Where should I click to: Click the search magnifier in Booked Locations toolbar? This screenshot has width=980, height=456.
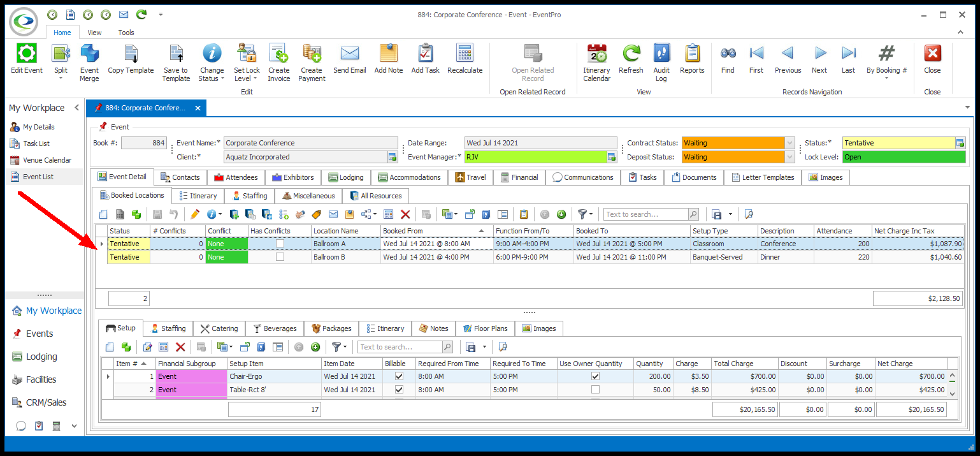pos(693,214)
